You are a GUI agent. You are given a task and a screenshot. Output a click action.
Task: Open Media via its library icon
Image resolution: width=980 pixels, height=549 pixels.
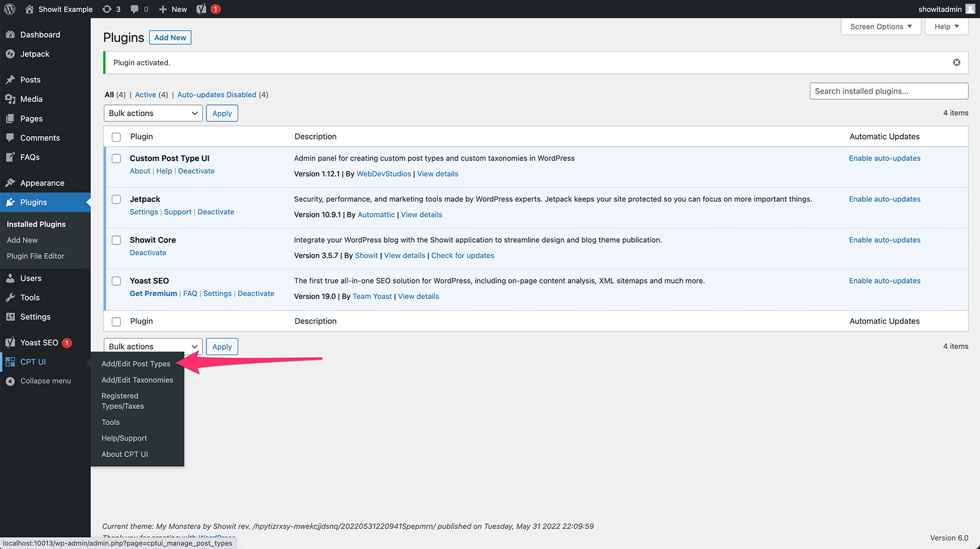pyautogui.click(x=11, y=99)
